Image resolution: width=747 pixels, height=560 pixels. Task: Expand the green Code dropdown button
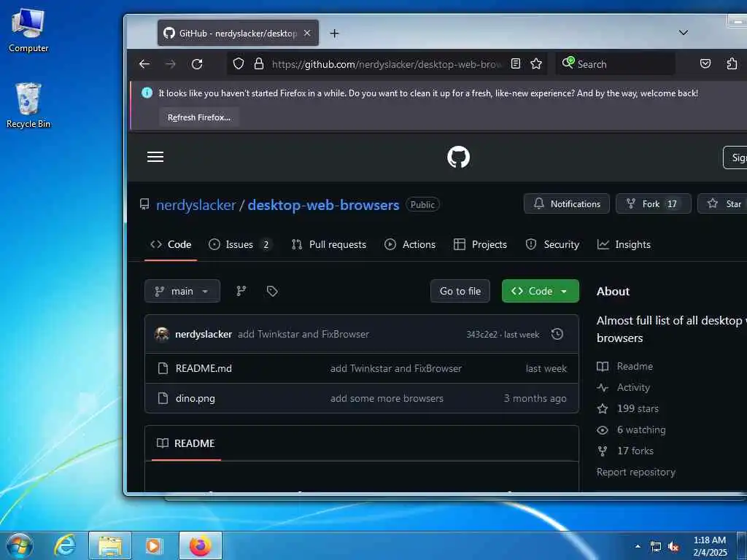[x=541, y=291]
